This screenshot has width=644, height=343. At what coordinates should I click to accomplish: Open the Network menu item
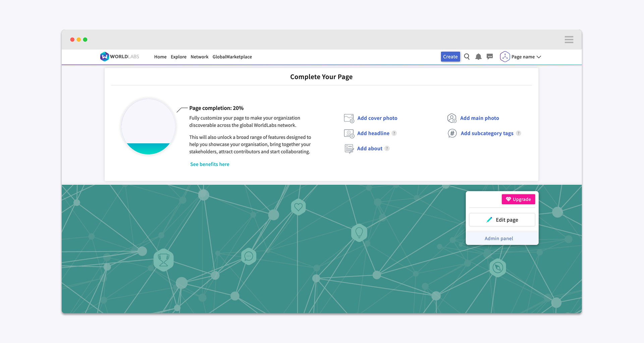click(x=199, y=57)
